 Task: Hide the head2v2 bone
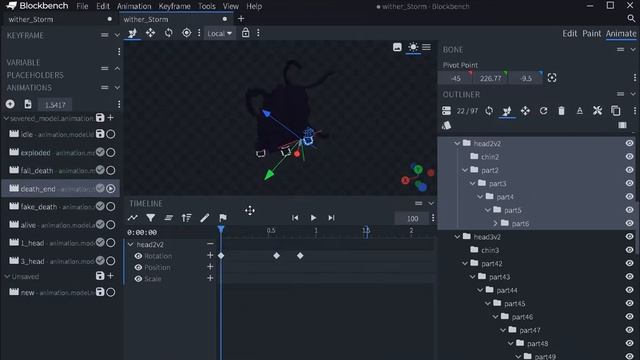pyautogui.click(x=629, y=143)
